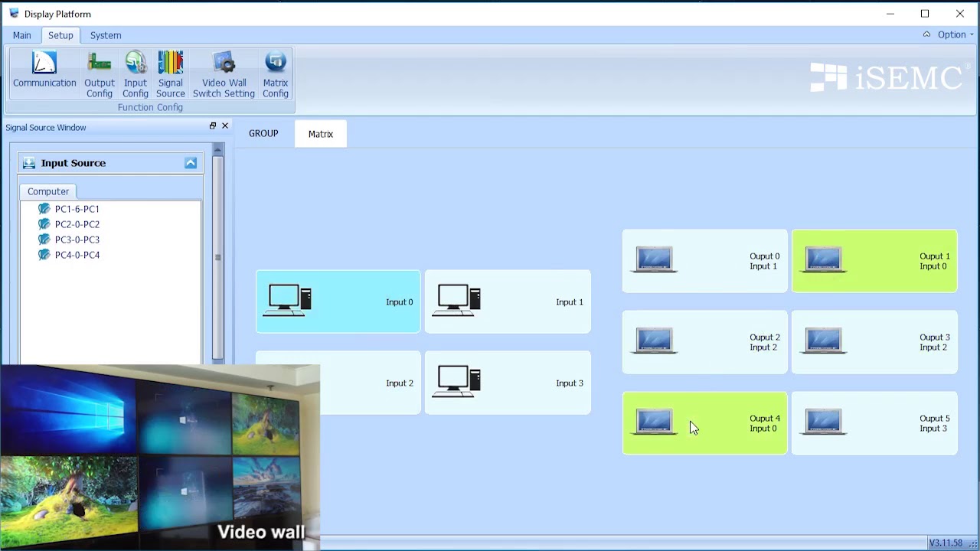Screen dimensions: 980x551
Task: Select Ouput 1 laptop tile
Action: (874, 261)
